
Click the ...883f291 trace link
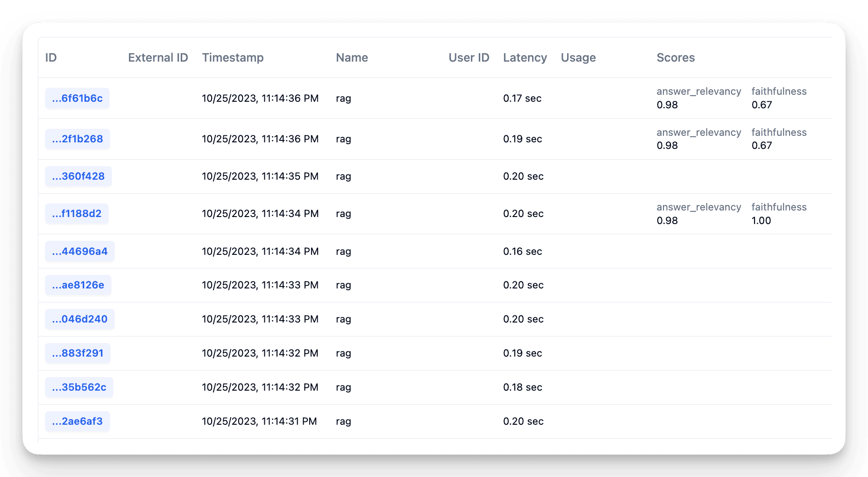tap(78, 353)
